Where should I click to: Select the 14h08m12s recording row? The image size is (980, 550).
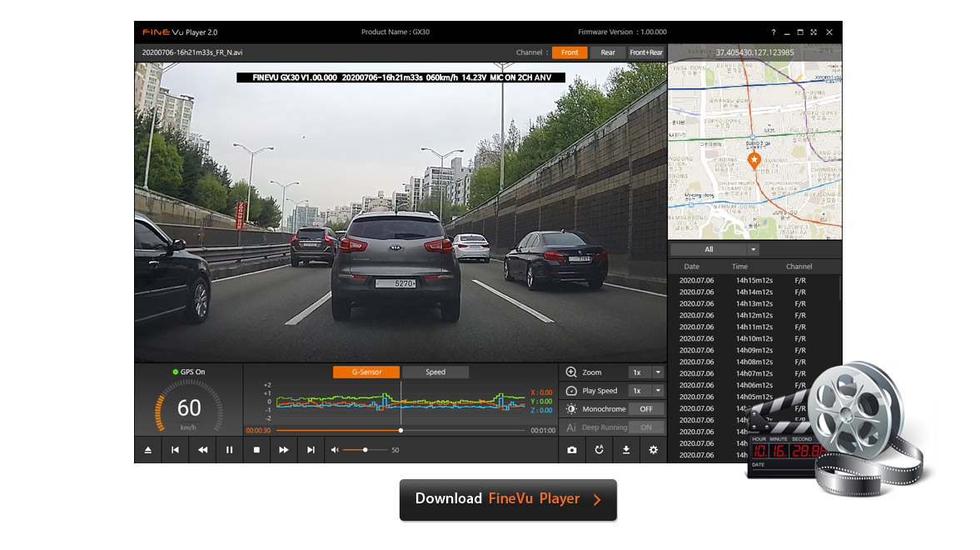click(754, 362)
